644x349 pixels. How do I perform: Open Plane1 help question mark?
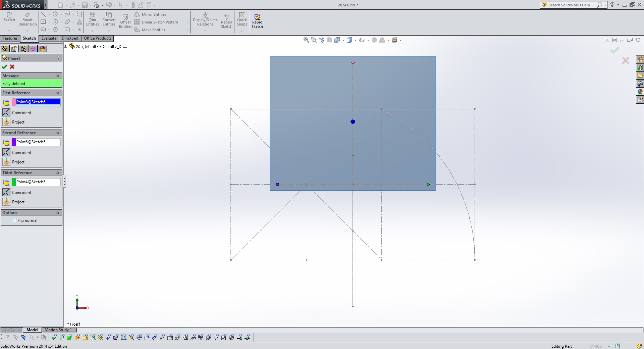[58, 58]
